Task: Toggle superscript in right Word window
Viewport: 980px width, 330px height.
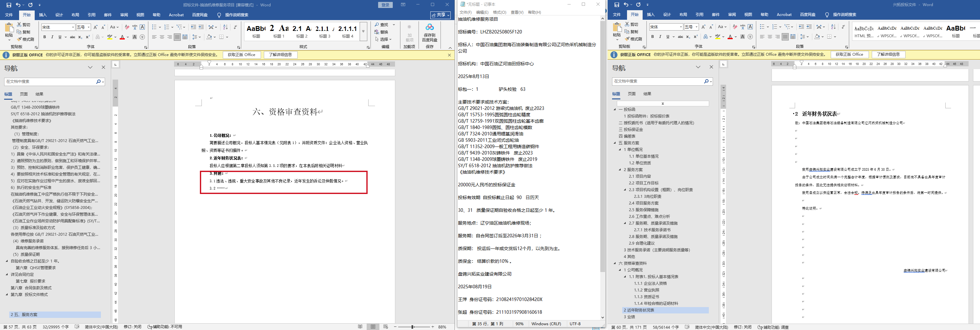Action: [696, 37]
